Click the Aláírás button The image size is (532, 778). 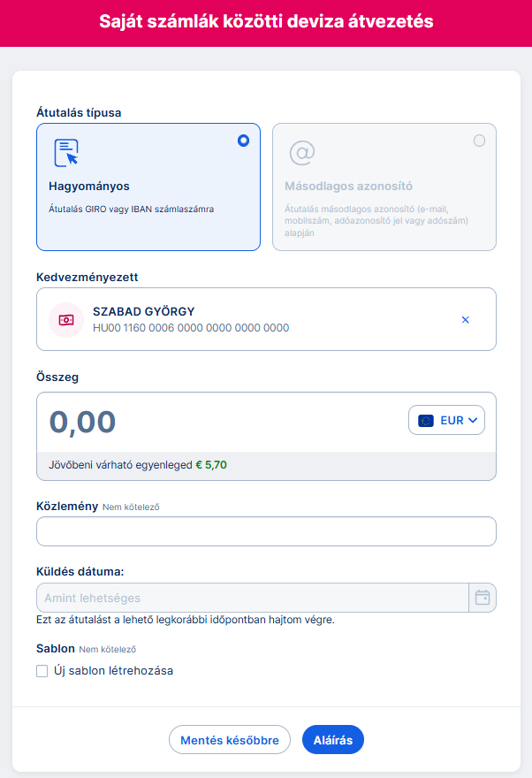point(332,740)
